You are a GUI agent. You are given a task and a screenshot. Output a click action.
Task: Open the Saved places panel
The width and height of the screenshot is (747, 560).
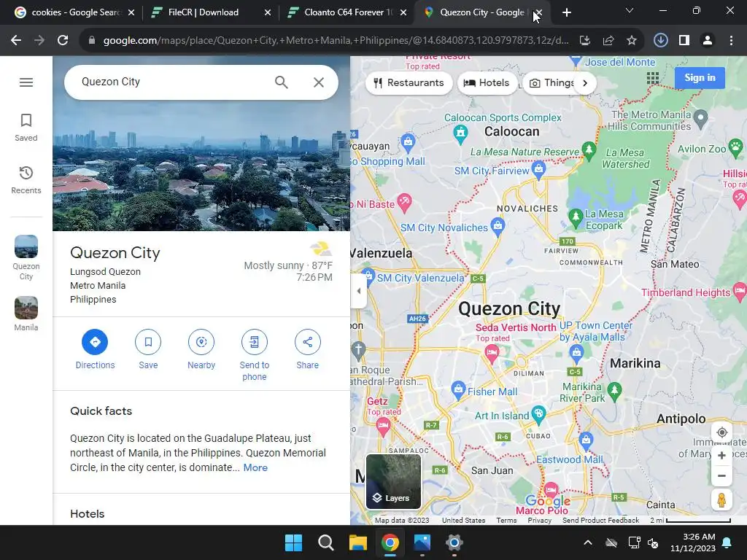26,128
